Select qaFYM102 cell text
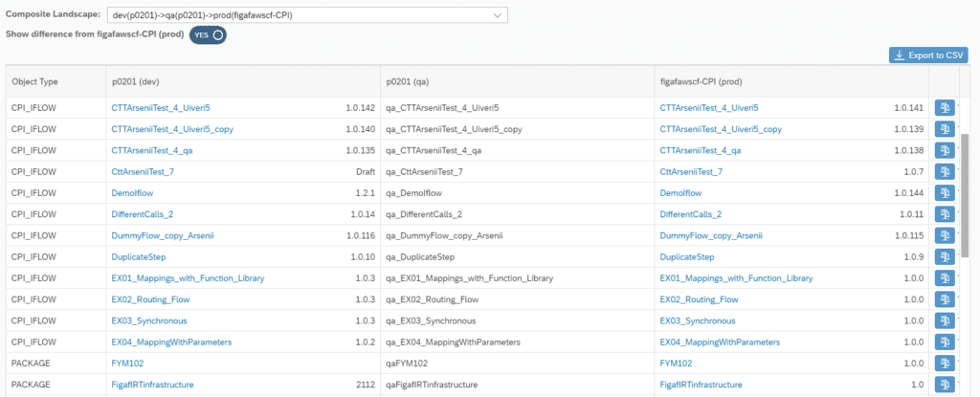 (x=405, y=364)
